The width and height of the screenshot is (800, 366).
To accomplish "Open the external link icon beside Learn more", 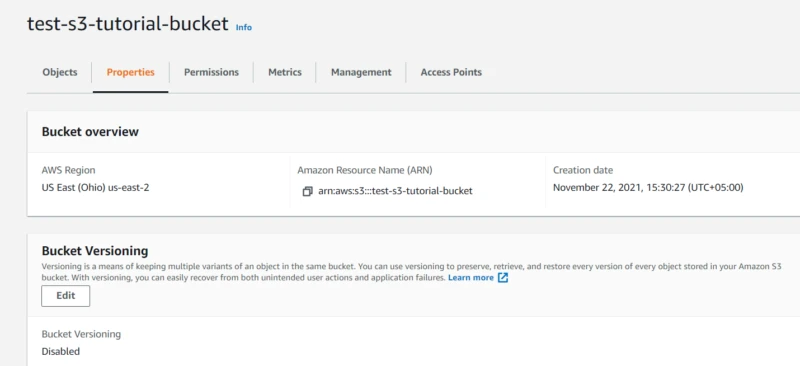I will pos(503,278).
